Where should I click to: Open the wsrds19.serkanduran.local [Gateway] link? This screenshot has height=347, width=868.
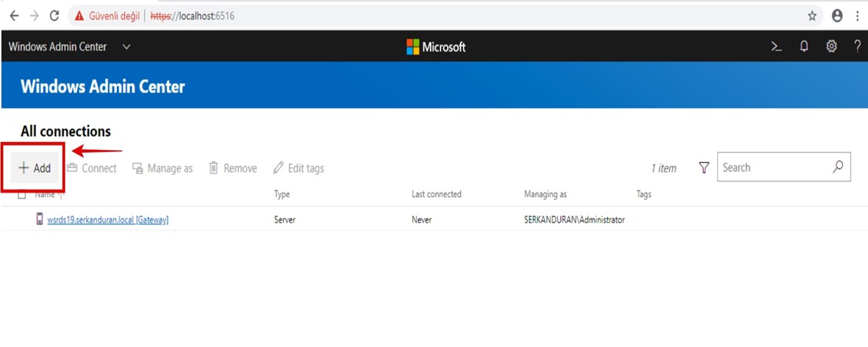tap(108, 220)
